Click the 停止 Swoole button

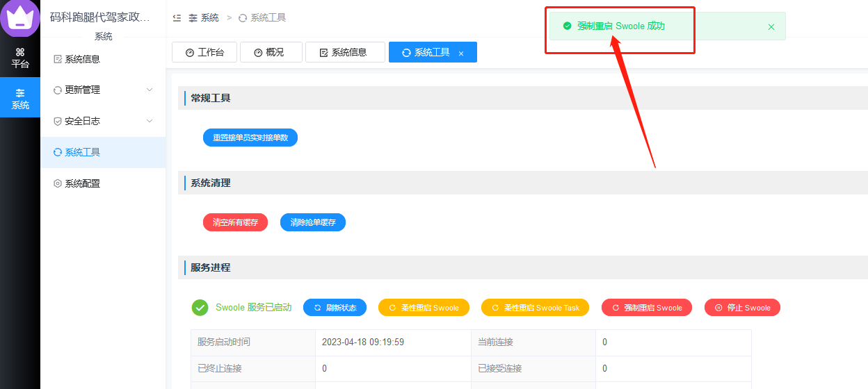(742, 307)
